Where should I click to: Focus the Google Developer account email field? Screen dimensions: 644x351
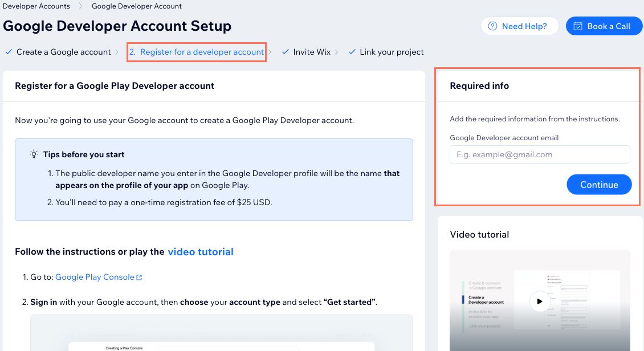click(x=540, y=154)
